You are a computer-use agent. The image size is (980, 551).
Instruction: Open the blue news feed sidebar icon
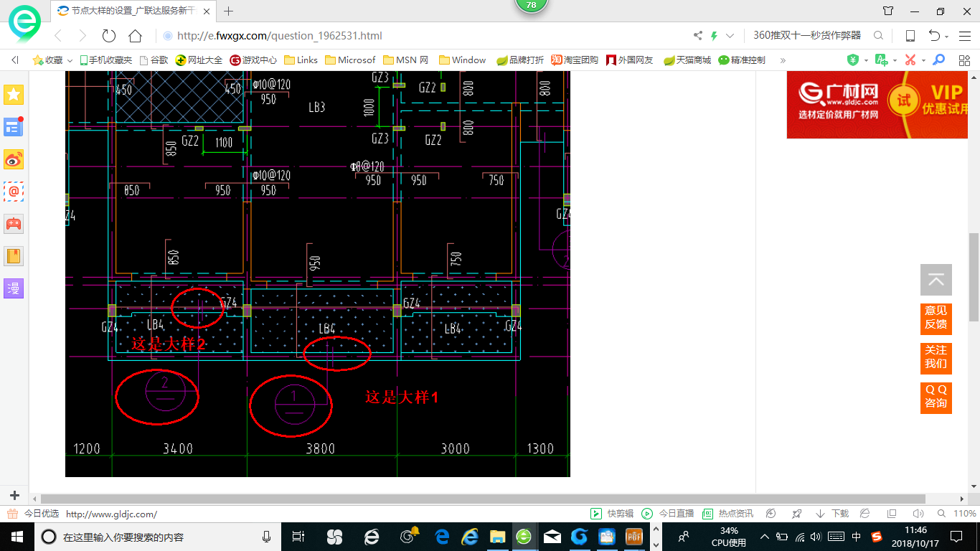14,127
